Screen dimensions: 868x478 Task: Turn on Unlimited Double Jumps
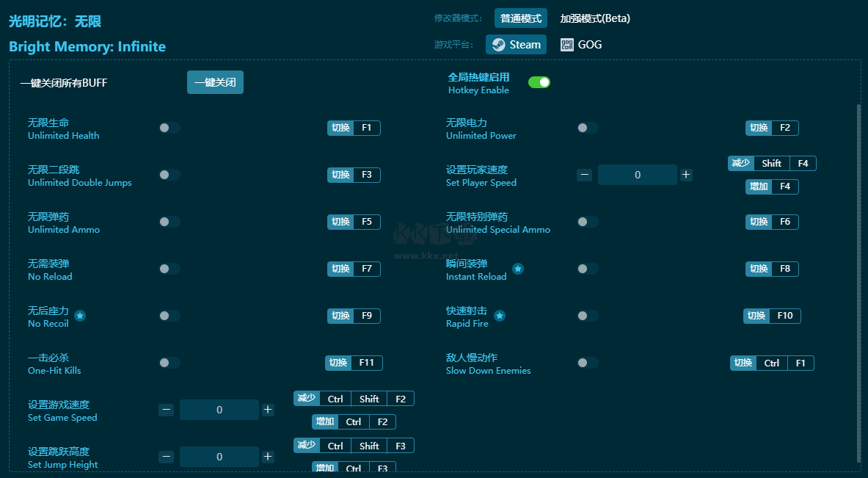pos(169,175)
